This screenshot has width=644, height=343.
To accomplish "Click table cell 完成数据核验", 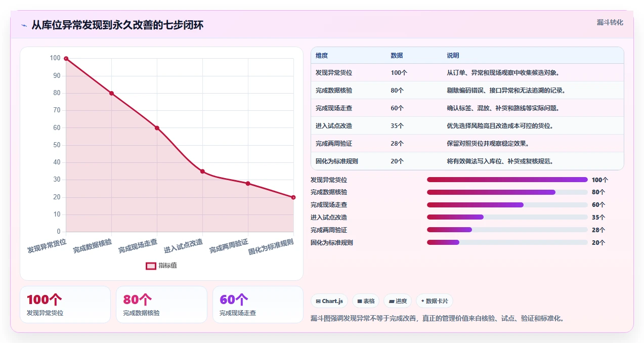I will tap(334, 91).
